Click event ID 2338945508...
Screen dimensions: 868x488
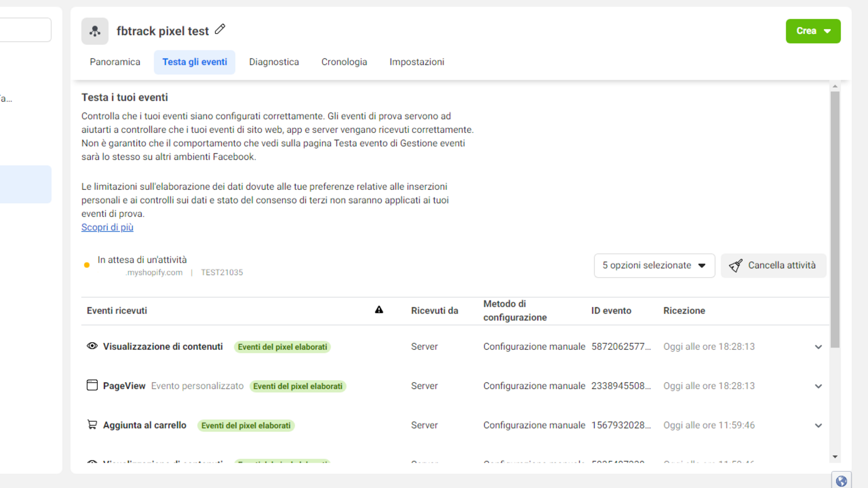[621, 386]
